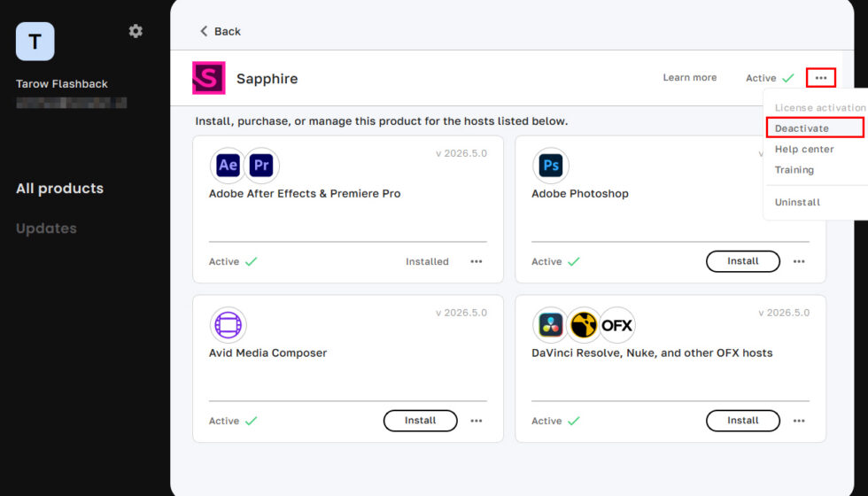The height and width of the screenshot is (496, 868).
Task: Switch to the Updates section
Action: [46, 229]
